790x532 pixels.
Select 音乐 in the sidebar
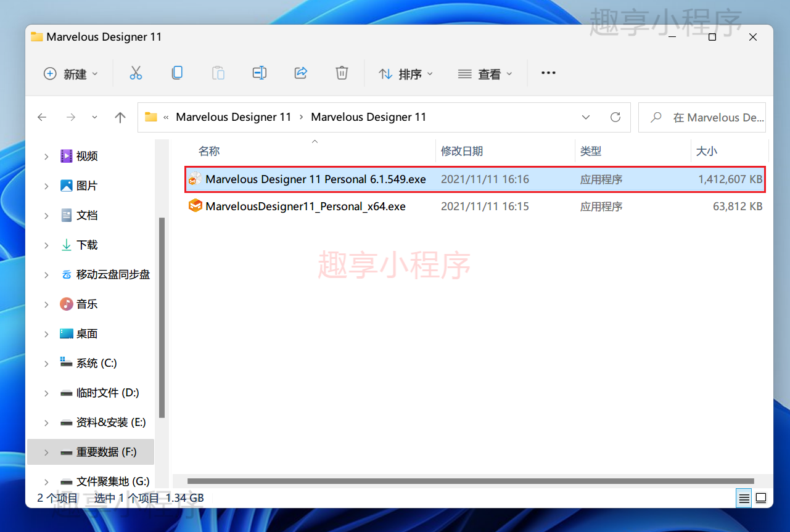(x=87, y=304)
